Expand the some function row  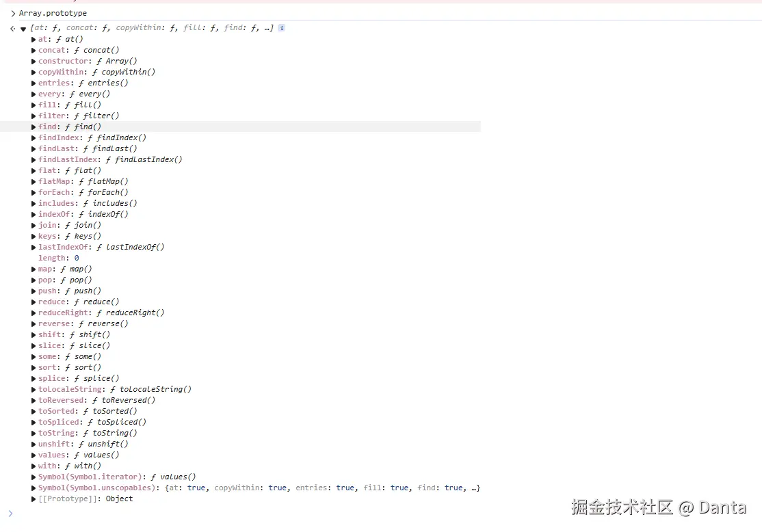coord(34,357)
